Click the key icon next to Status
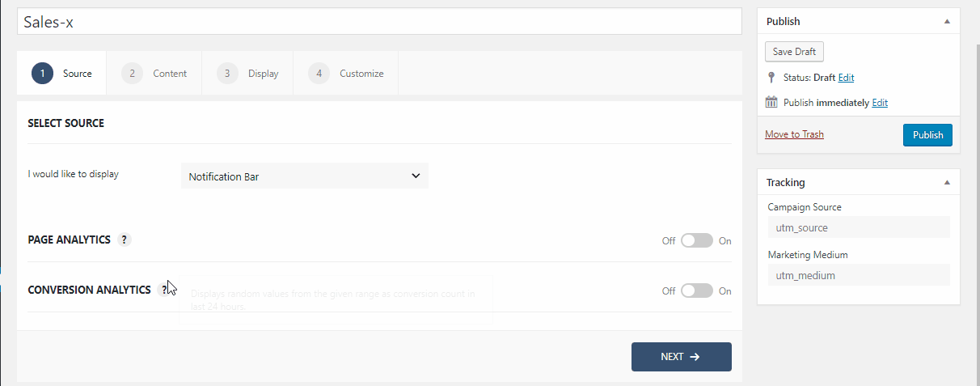This screenshot has width=980, height=386. (x=771, y=78)
